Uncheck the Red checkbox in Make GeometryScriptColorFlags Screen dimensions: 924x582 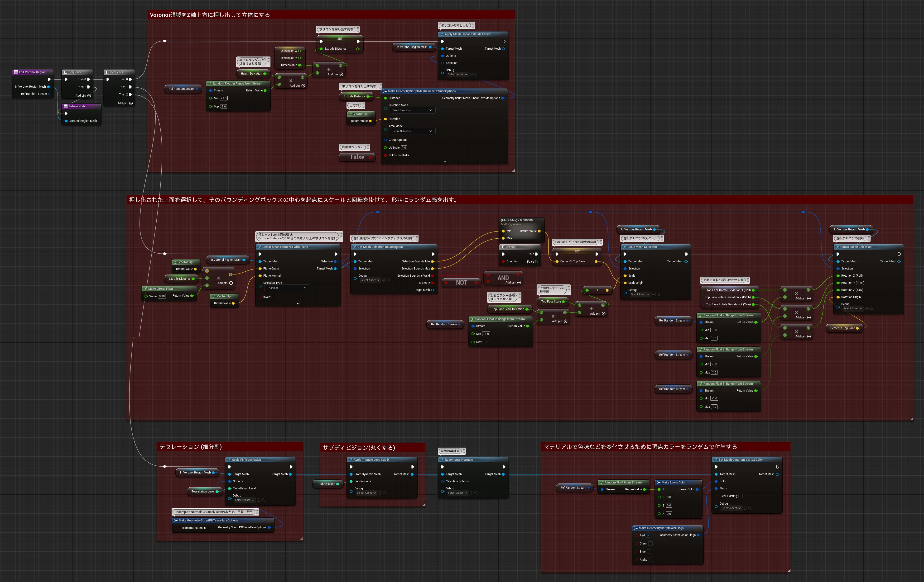tap(648, 535)
